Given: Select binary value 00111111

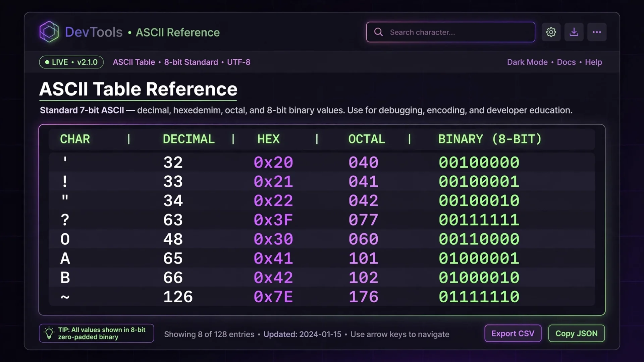Looking at the screenshot, I should [479, 220].
